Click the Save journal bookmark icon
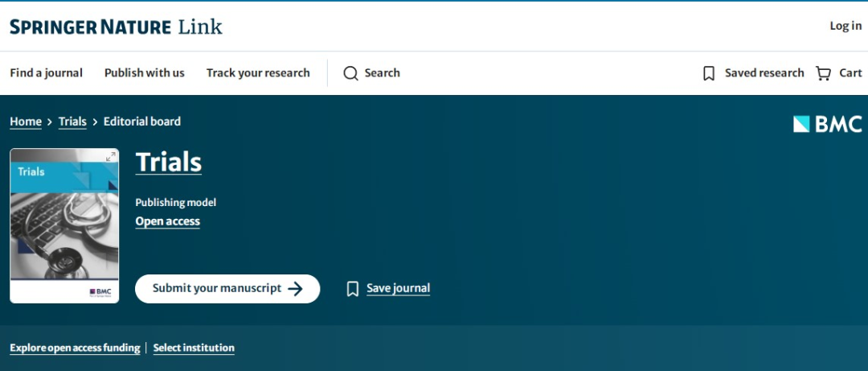 pos(353,289)
